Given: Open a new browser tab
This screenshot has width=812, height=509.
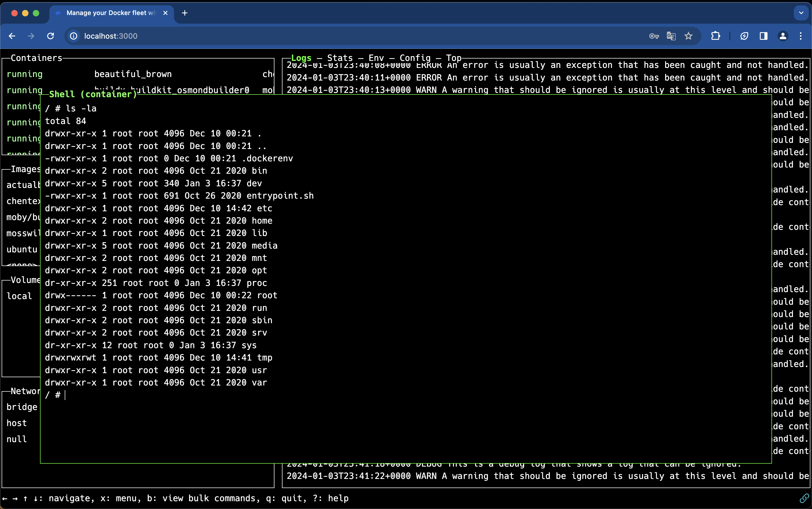Looking at the screenshot, I should [x=184, y=13].
